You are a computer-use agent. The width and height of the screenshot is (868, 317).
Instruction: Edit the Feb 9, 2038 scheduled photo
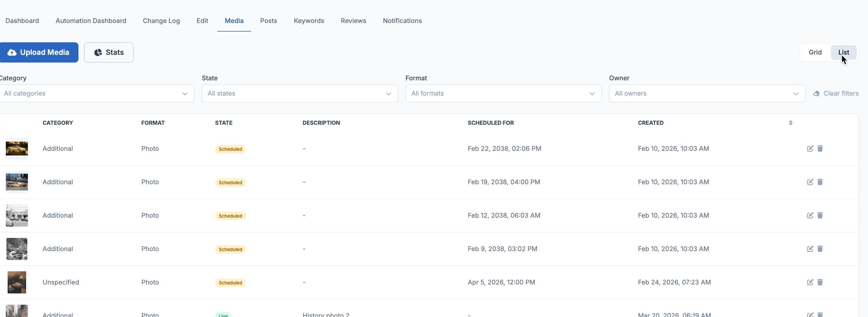coord(810,249)
